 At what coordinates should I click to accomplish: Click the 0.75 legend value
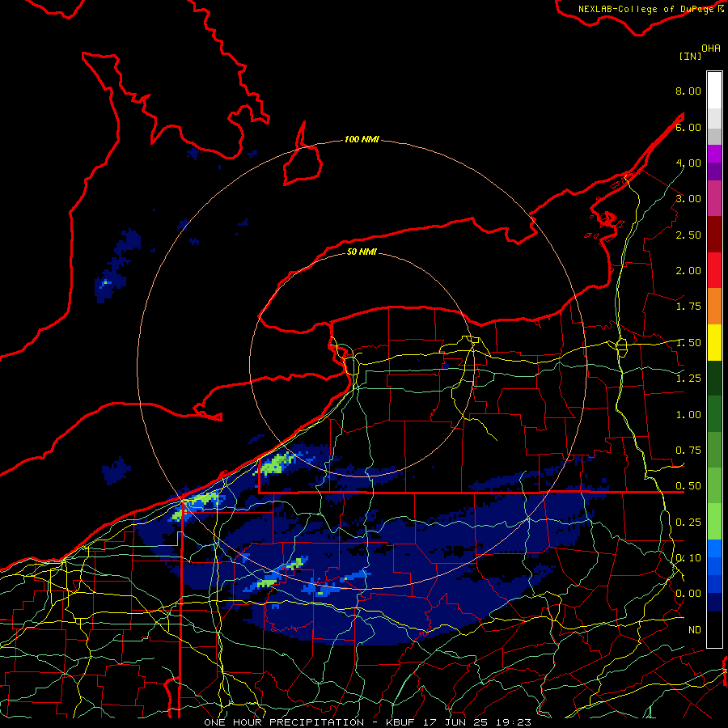click(x=688, y=451)
